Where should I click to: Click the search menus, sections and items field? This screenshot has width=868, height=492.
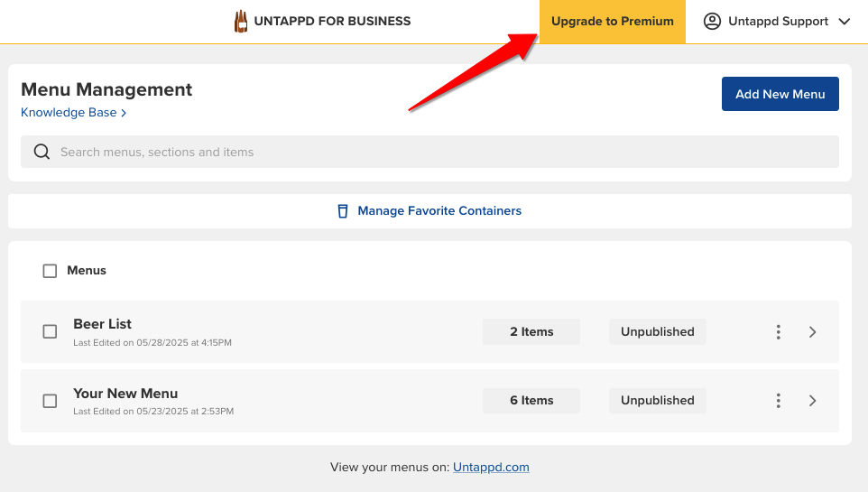(x=429, y=152)
